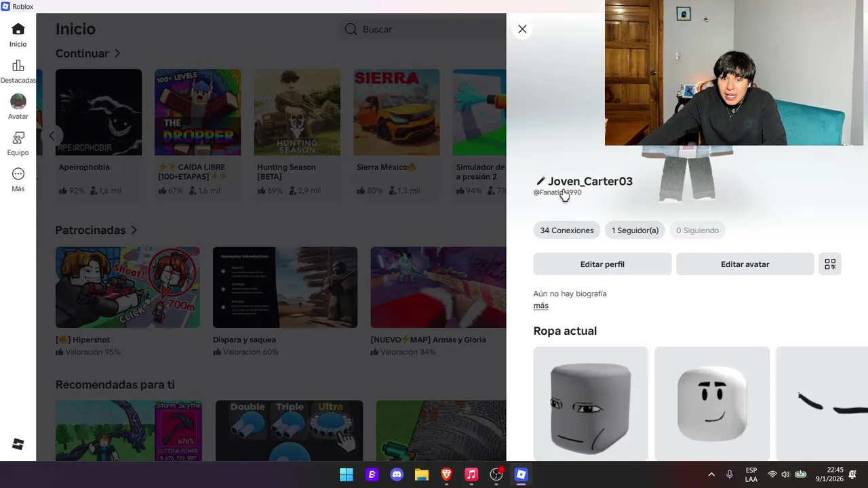This screenshot has height=488, width=868.
Task: Open the ESP LAA language switcher
Action: click(751, 474)
